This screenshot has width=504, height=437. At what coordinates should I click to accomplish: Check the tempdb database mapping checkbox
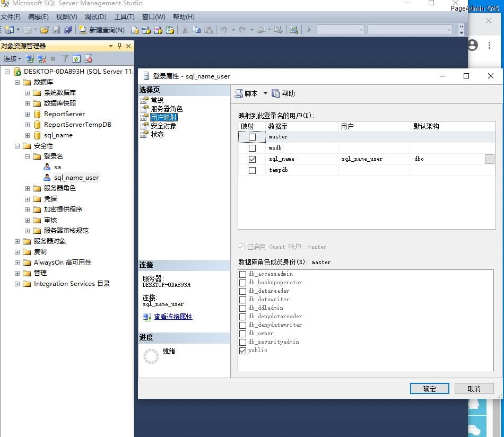253,170
